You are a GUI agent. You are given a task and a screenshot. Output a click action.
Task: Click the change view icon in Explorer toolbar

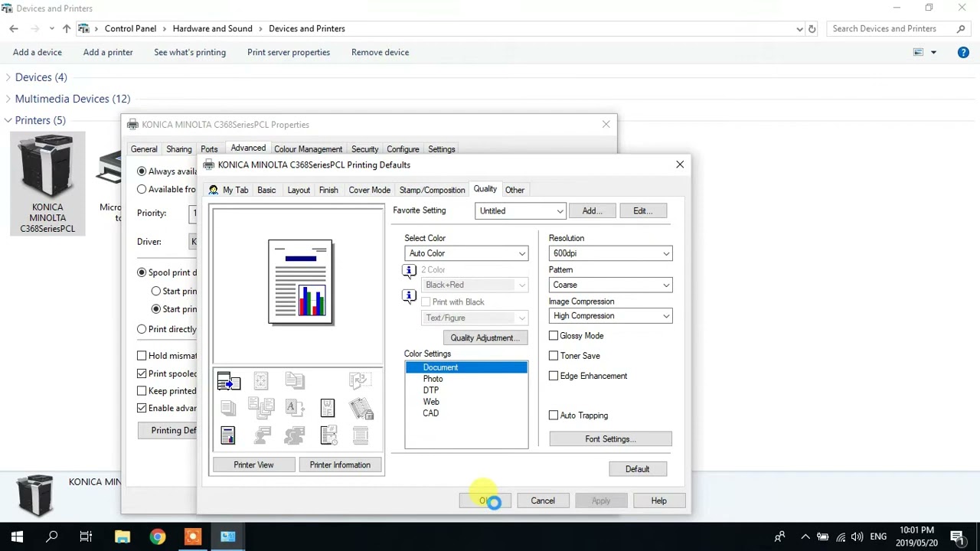pos(918,52)
